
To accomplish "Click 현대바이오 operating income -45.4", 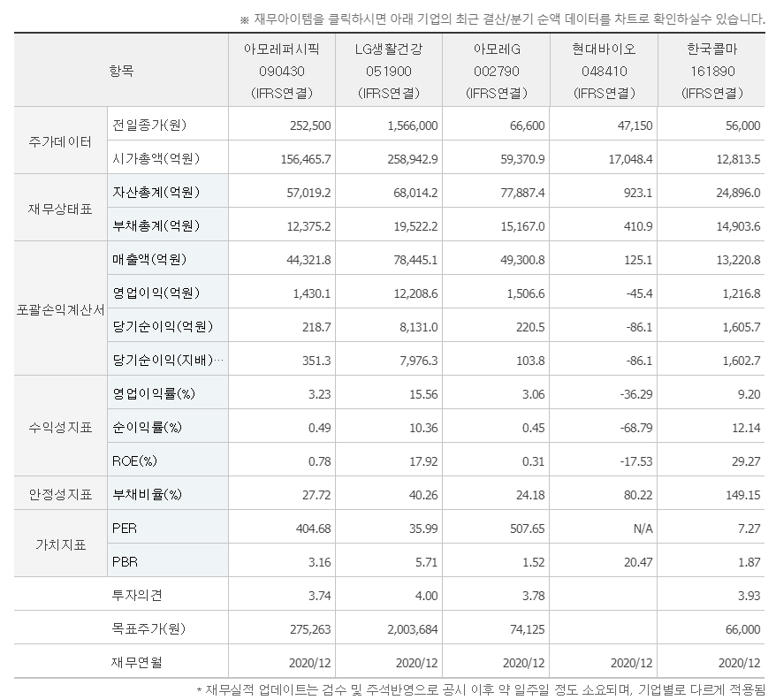I will click(x=639, y=293).
